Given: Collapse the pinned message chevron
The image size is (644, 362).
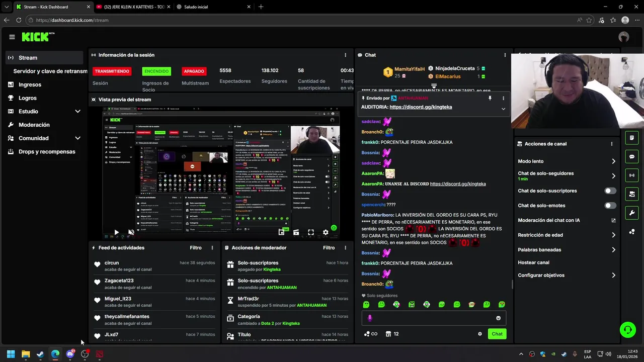Looking at the screenshot, I should tap(503, 109).
